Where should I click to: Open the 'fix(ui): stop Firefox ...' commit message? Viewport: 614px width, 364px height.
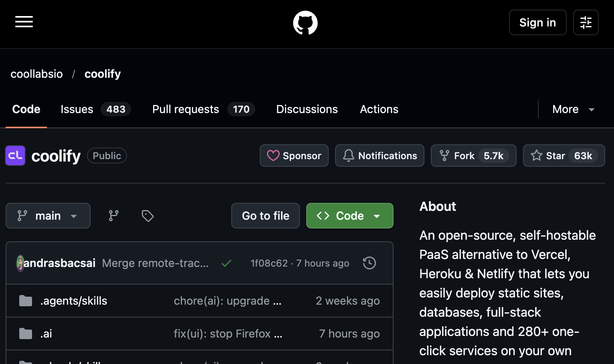pyautogui.click(x=228, y=334)
